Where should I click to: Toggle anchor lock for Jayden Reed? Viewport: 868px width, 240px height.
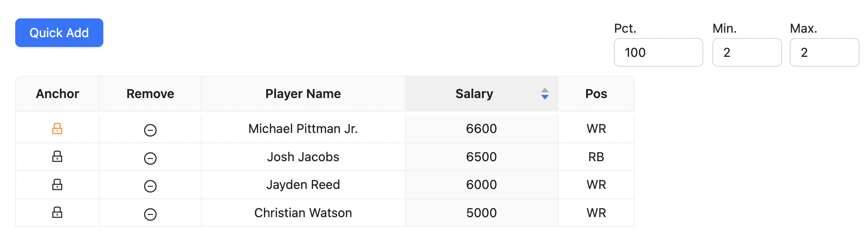tap(57, 184)
